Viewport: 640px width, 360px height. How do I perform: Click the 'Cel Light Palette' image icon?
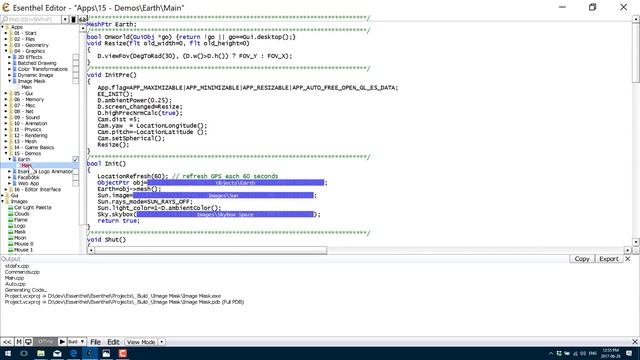(11, 208)
